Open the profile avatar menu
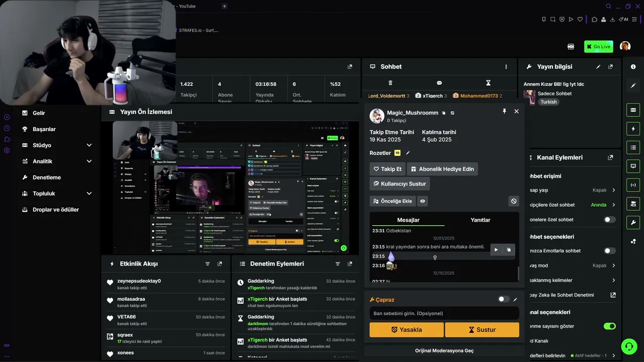 coord(625,46)
